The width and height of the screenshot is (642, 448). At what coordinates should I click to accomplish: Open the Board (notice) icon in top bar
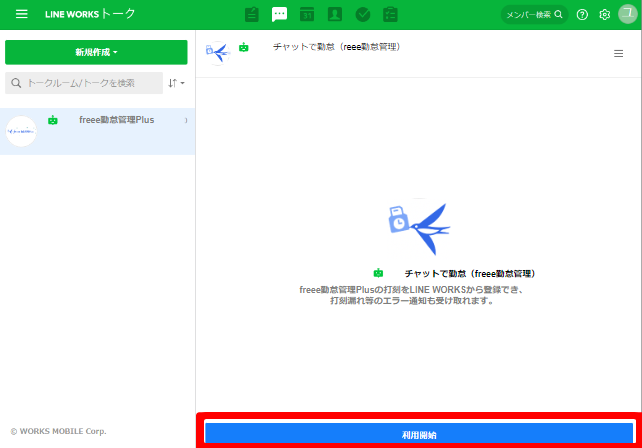(251, 14)
